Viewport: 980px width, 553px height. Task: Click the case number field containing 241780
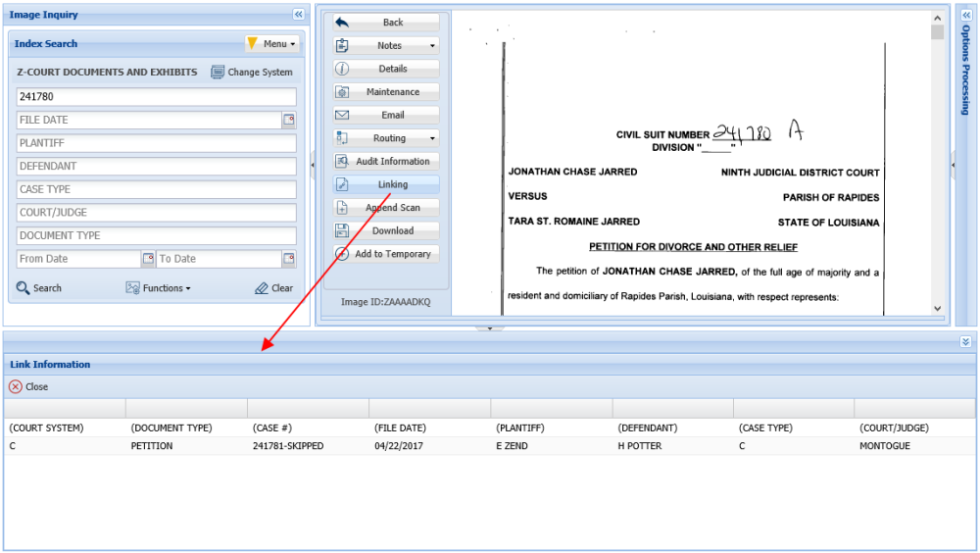coord(156,96)
